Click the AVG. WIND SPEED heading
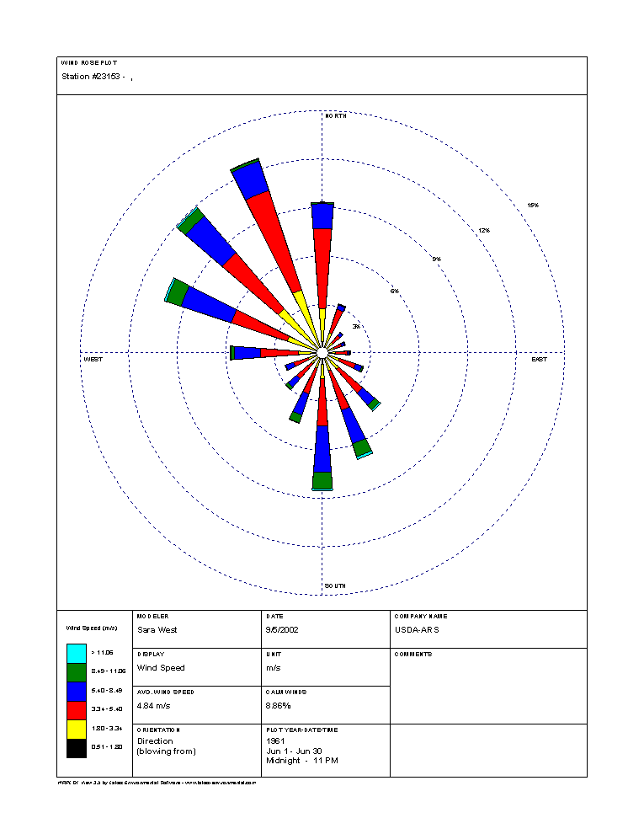 point(166,692)
